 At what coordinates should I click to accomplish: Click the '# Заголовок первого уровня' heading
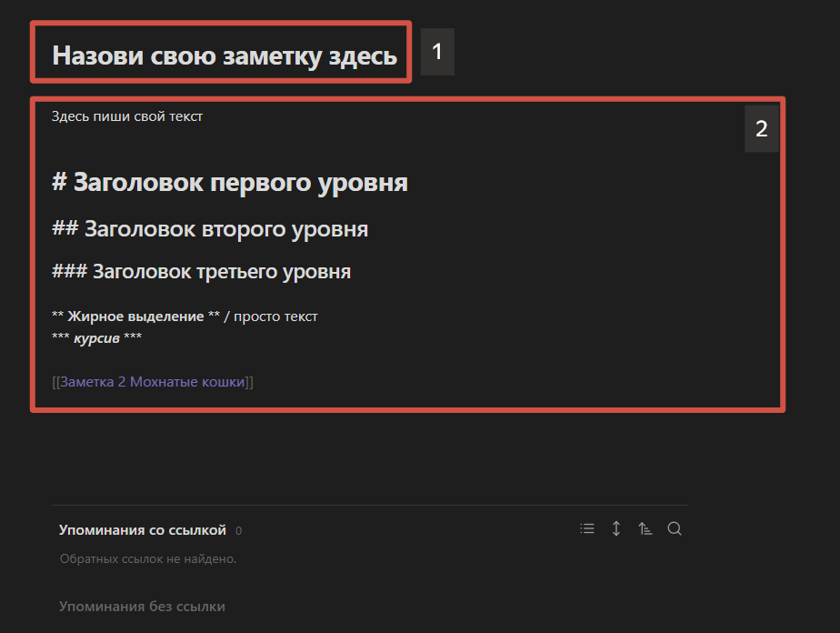[x=230, y=182]
